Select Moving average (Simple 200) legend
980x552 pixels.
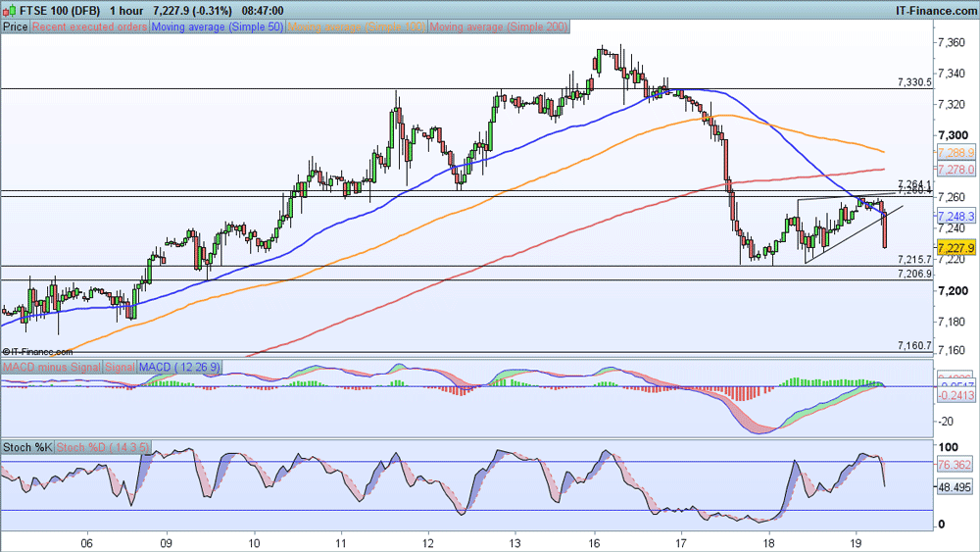tap(499, 26)
